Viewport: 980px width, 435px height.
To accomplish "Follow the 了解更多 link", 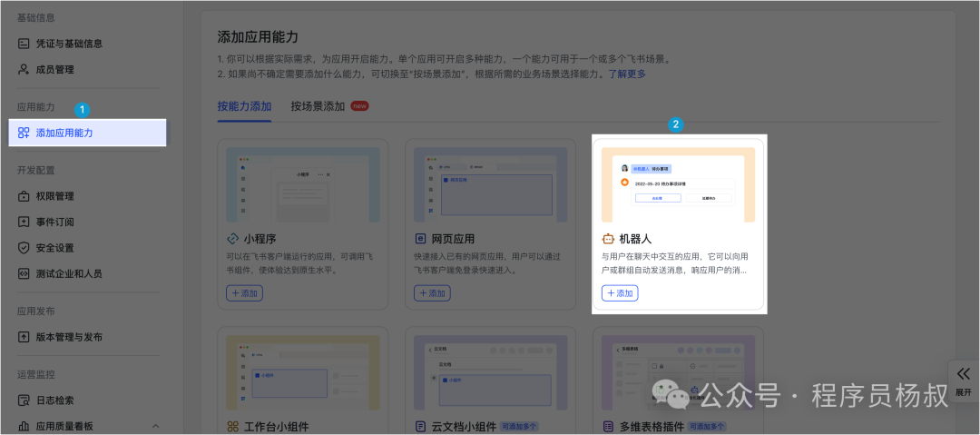I will (628, 74).
